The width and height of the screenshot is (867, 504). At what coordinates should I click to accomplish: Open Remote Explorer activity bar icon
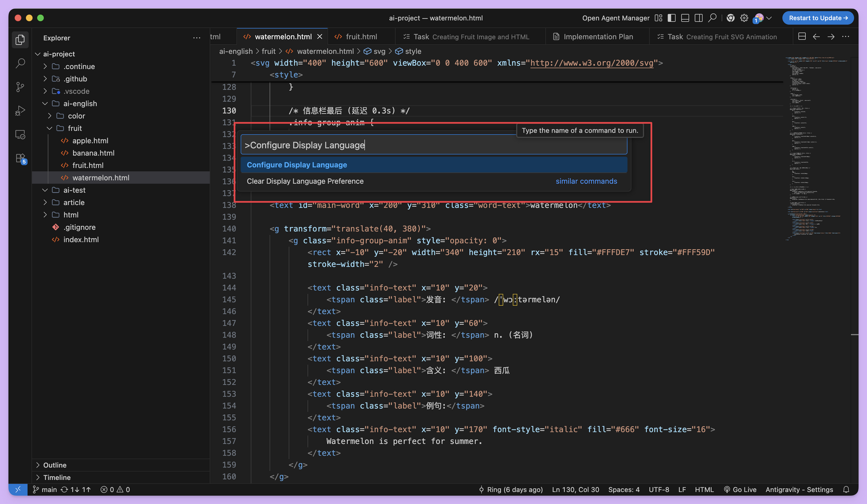[20, 135]
